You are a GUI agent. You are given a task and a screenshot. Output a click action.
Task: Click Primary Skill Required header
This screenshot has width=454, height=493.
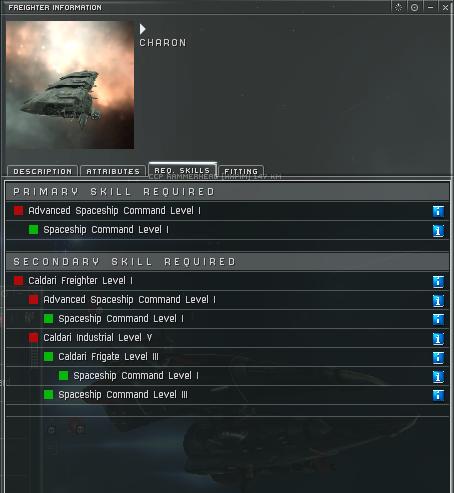coord(227,192)
